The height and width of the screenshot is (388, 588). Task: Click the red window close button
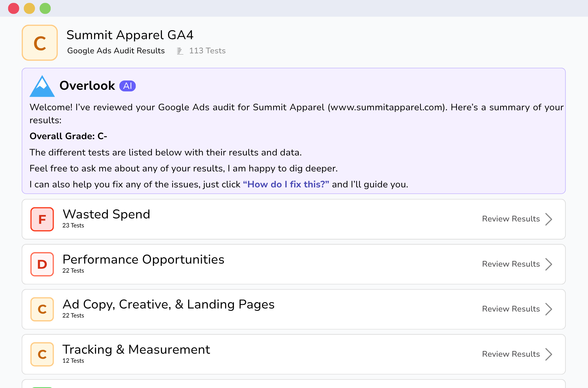coord(14,8)
